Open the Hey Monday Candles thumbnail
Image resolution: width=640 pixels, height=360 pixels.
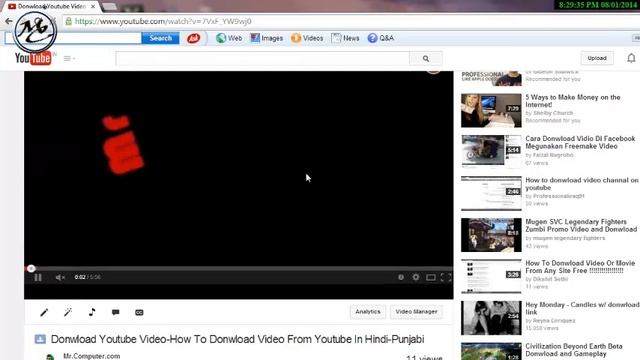click(x=491, y=318)
